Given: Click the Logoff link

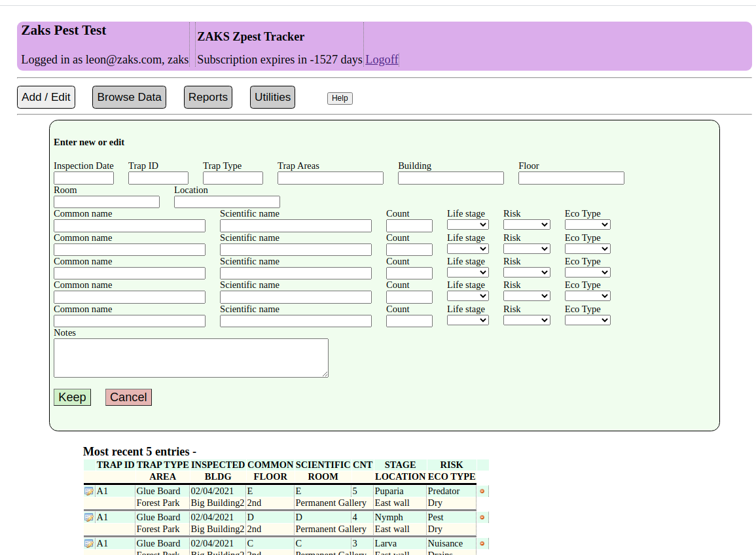Looking at the screenshot, I should [382, 60].
